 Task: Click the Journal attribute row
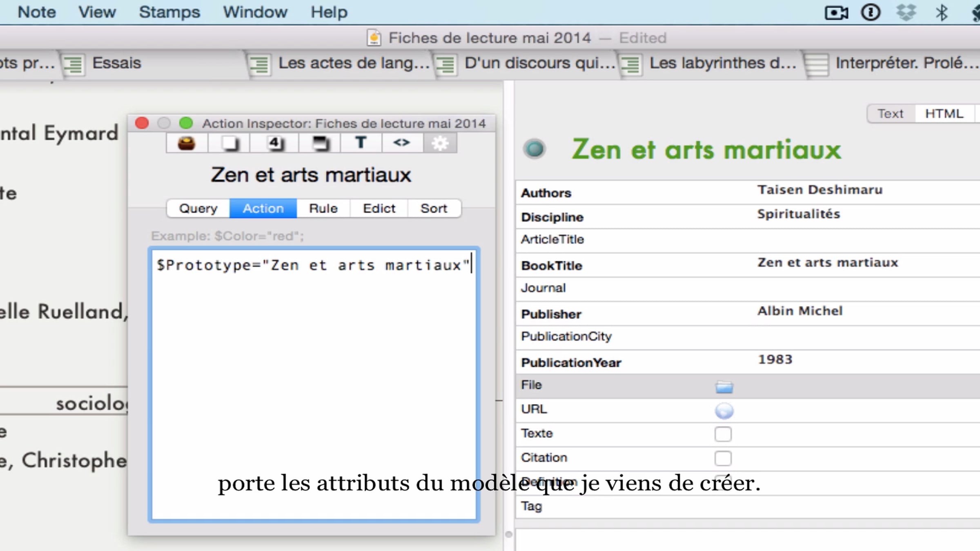coord(748,289)
